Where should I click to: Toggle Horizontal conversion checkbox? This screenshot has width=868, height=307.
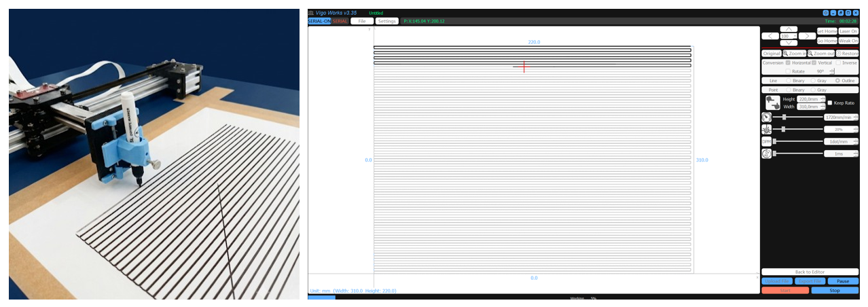coord(789,62)
